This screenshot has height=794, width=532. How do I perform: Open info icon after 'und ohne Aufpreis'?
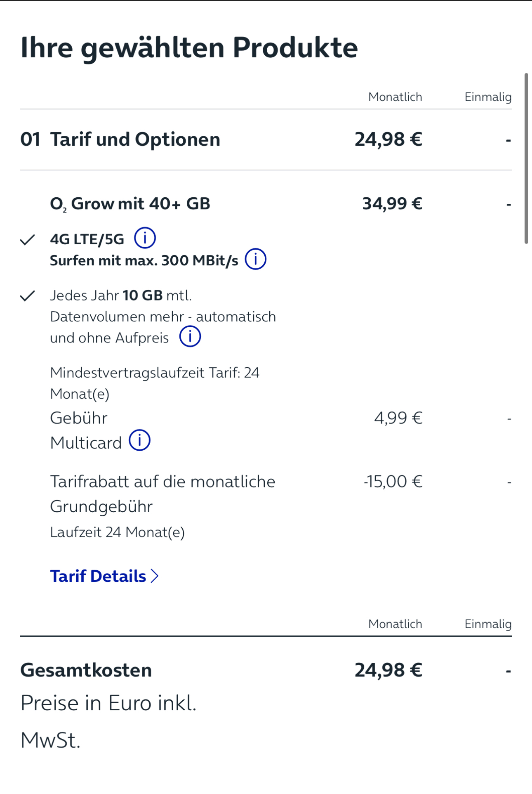[x=190, y=336]
